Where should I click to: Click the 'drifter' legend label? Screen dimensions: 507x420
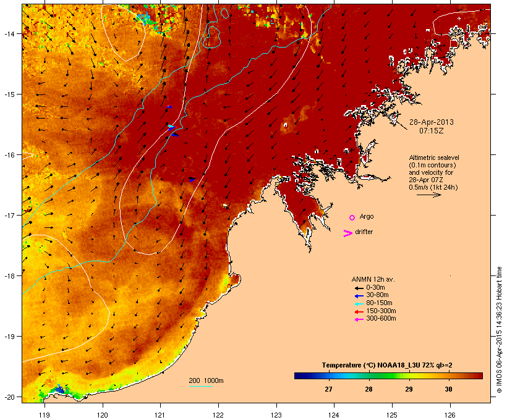(x=364, y=232)
